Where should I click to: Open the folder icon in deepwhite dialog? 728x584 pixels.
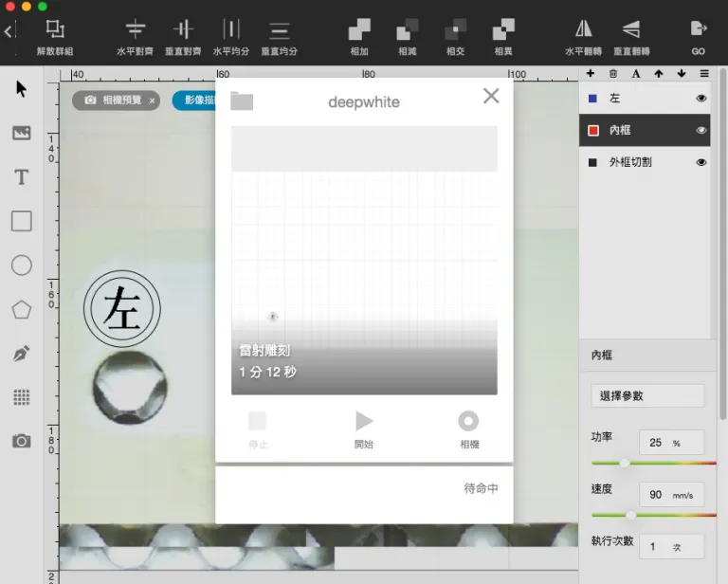click(x=242, y=100)
